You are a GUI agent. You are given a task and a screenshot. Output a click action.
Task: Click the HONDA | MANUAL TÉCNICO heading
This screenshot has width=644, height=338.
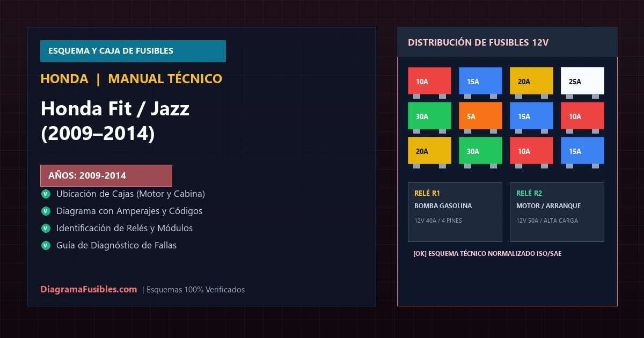tap(131, 79)
